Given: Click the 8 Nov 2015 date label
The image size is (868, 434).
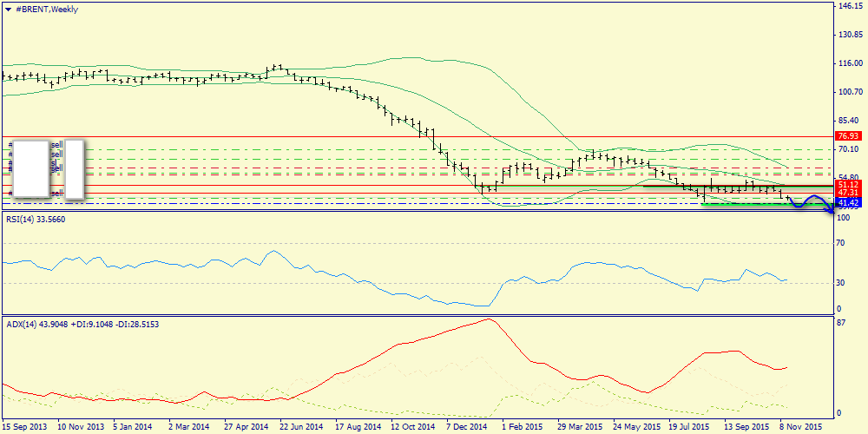Looking at the screenshot, I should pos(800,427).
